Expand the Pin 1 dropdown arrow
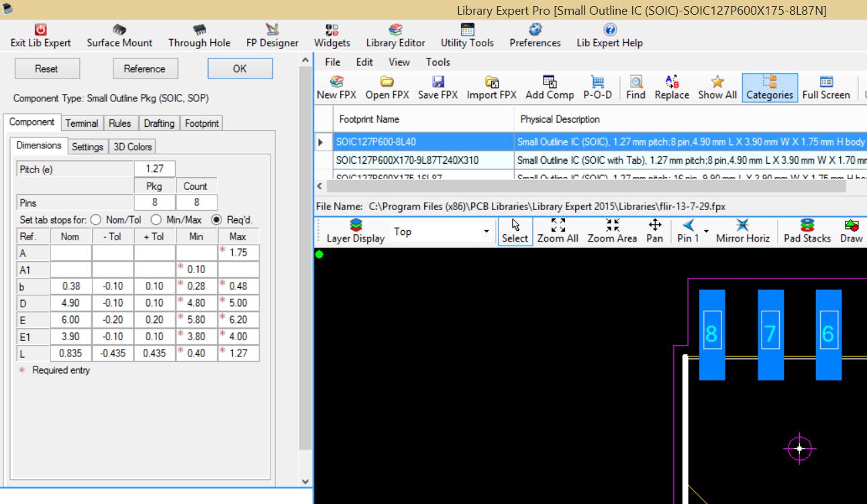This screenshot has height=504, width=867. (706, 232)
